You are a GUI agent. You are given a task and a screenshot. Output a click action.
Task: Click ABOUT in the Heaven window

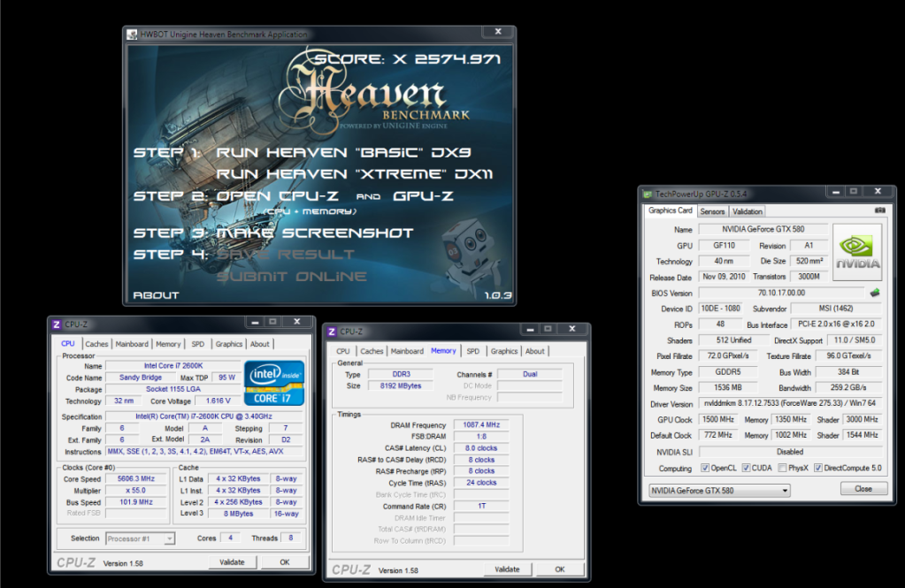pyautogui.click(x=157, y=294)
